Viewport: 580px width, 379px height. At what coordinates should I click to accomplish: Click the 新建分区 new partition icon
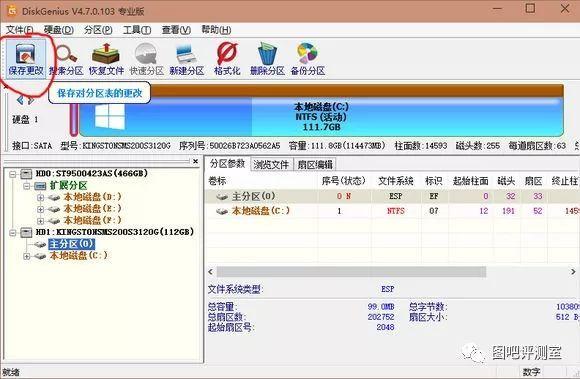[x=187, y=58]
